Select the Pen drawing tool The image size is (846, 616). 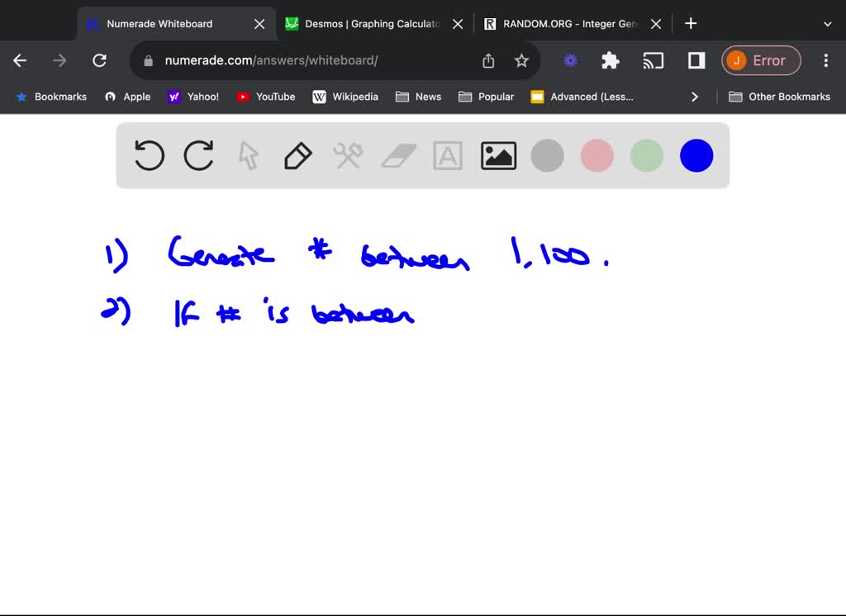point(298,155)
